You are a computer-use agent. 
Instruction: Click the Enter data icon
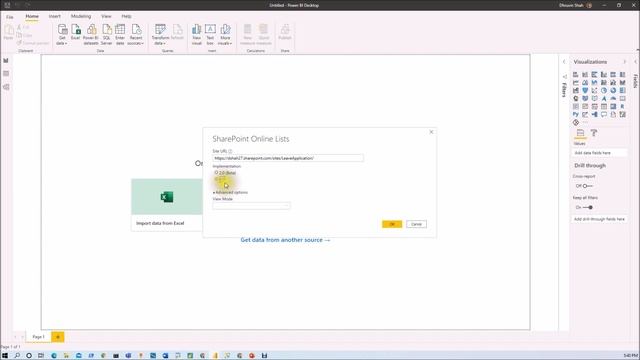click(x=120, y=34)
